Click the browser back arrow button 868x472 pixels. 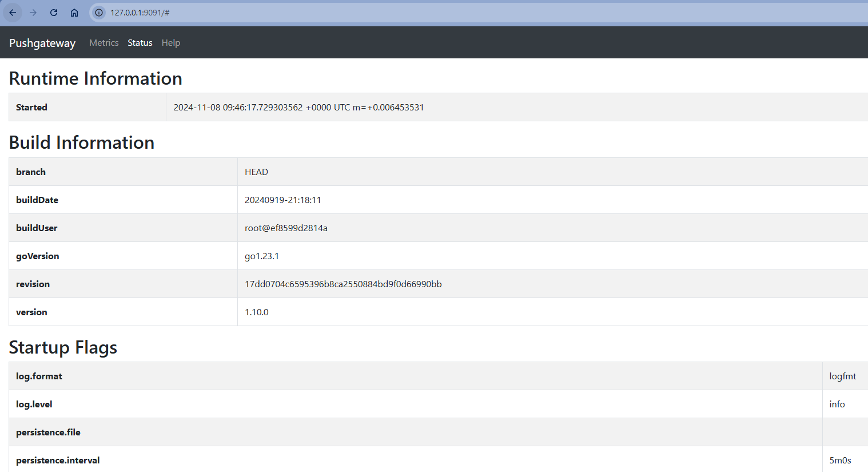tap(13, 13)
